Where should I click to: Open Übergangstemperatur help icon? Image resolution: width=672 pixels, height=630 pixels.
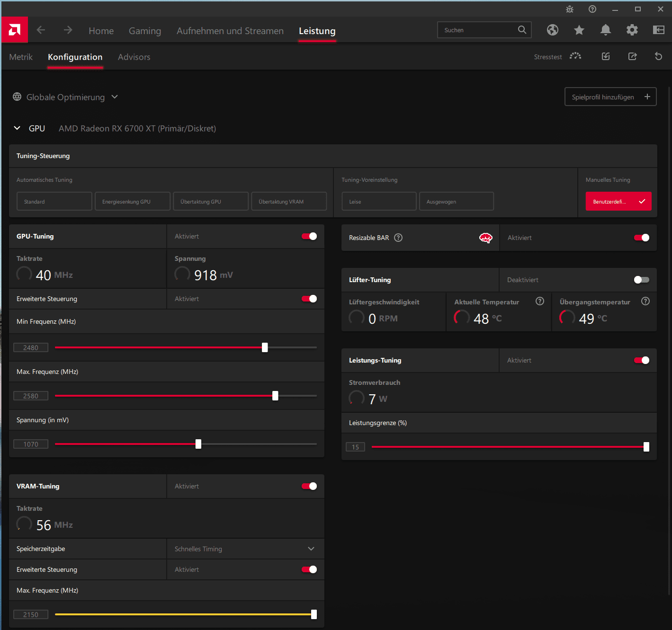point(645,301)
